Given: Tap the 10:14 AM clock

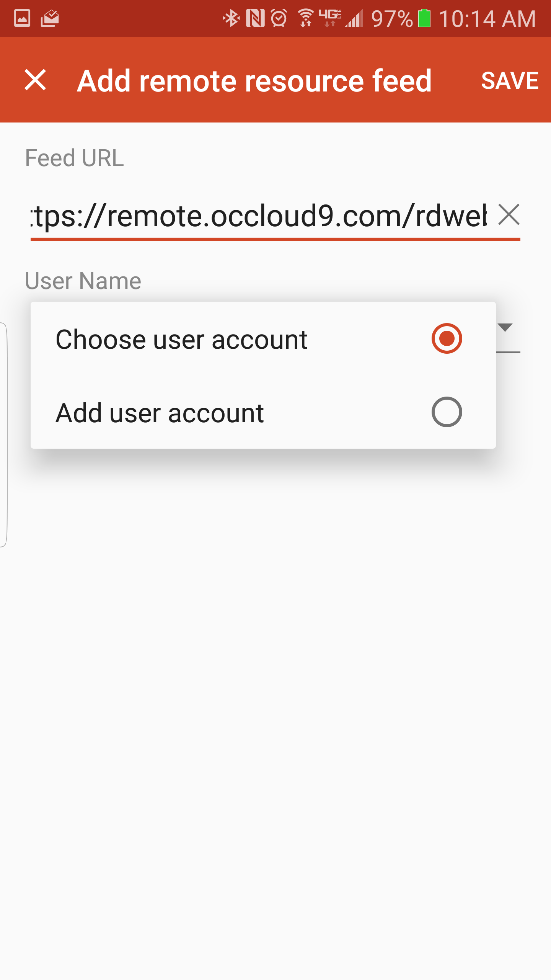Looking at the screenshot, I should 487,18.
